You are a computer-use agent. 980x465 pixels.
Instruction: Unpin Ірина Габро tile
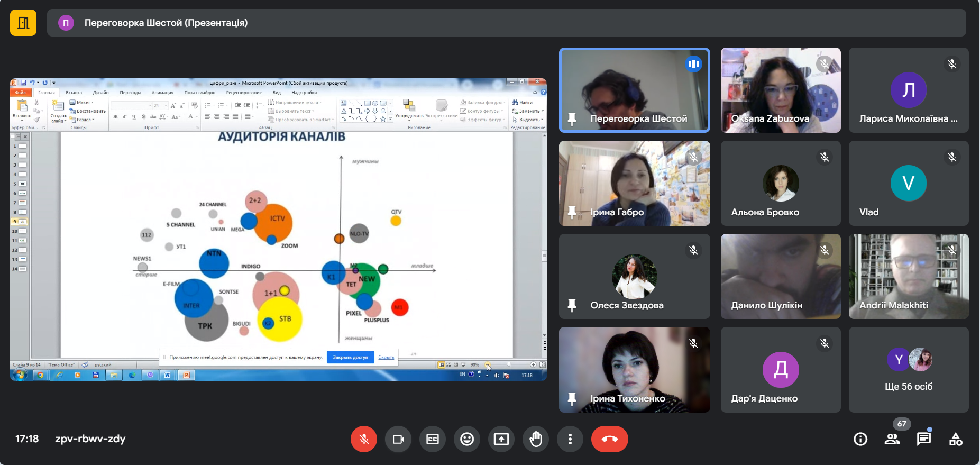click(x=572, y=213)
